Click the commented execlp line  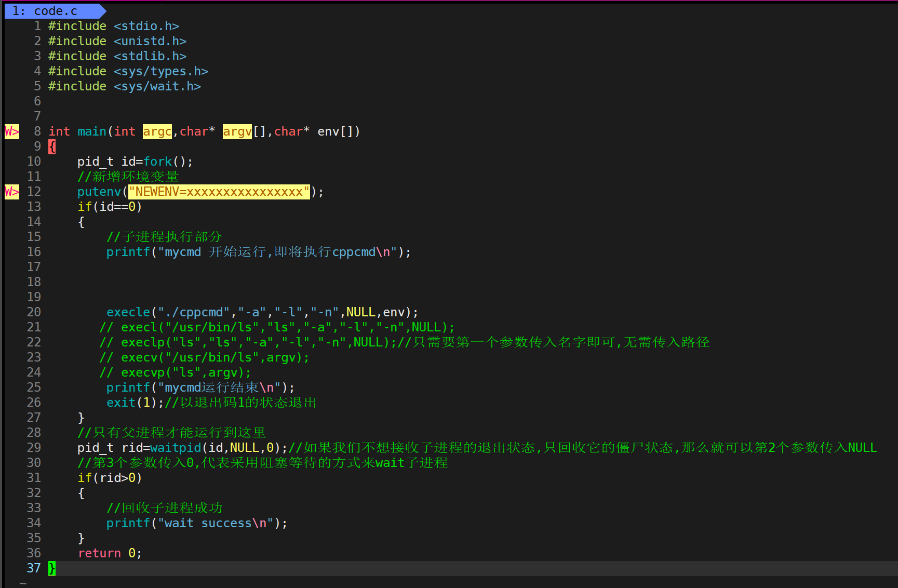[404, 342]
